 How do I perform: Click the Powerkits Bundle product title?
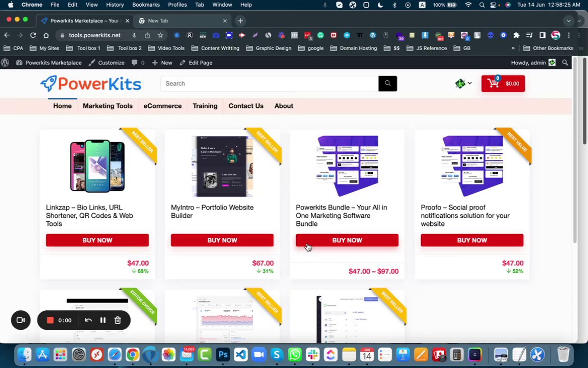click(x=341, y=216)
